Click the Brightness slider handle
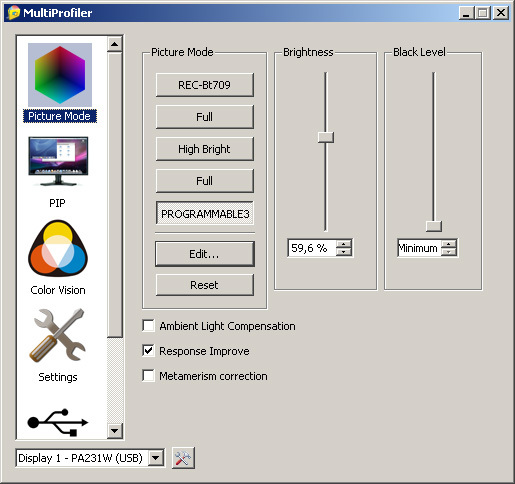The height and width of the screenshot is (484, 515). coord(326,137)
